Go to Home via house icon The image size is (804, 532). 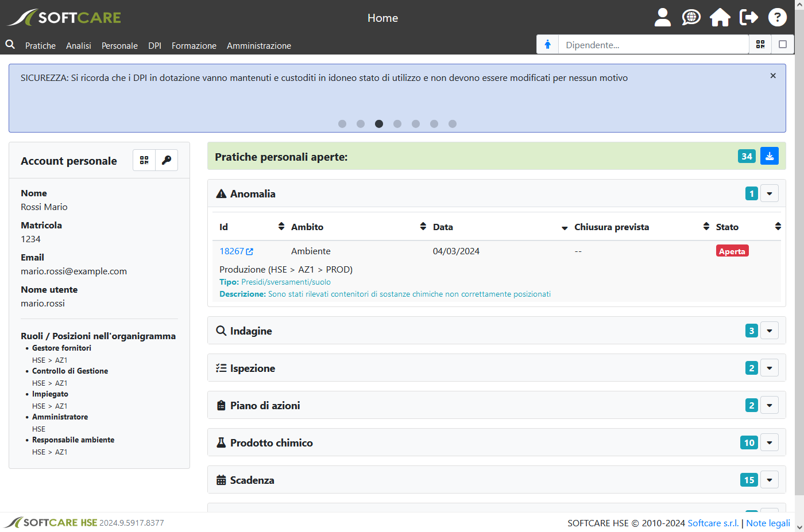point(720,17)
